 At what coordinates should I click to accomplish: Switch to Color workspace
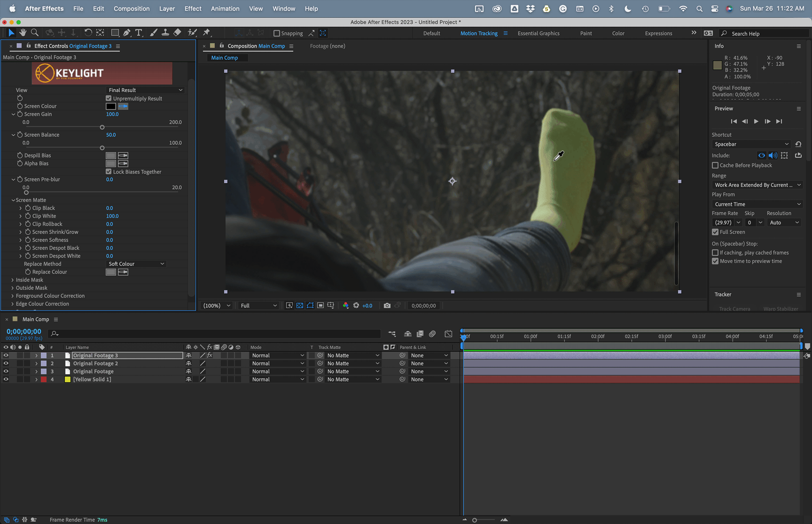pyautogui.click(x=618, y=33)
